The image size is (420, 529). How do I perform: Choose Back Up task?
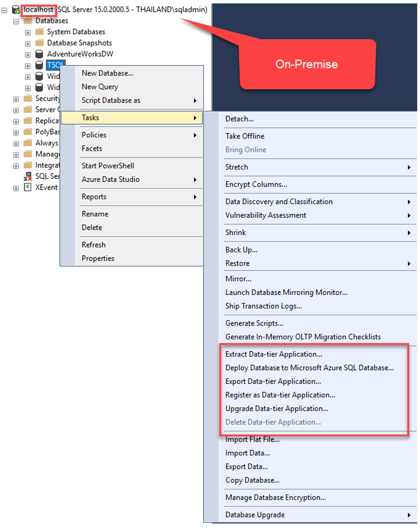310,250
